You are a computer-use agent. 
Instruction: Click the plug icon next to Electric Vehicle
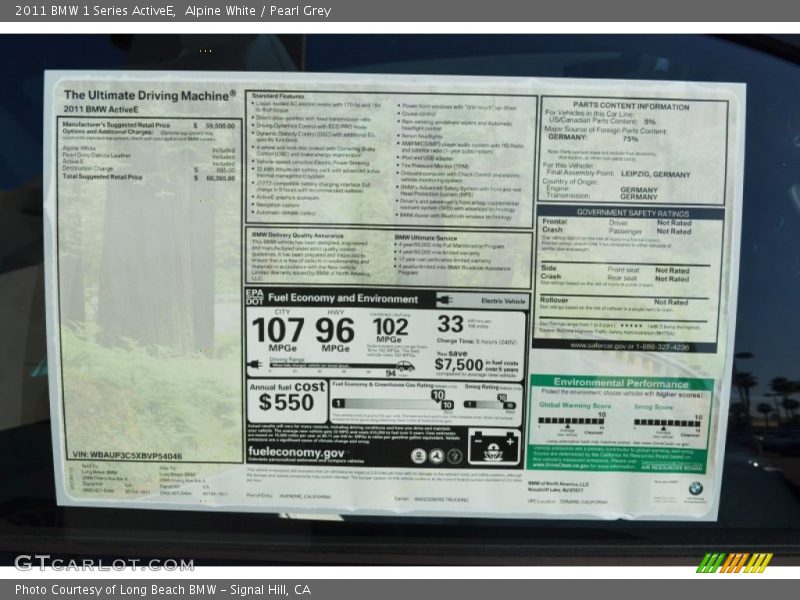[x=444, y=299]
